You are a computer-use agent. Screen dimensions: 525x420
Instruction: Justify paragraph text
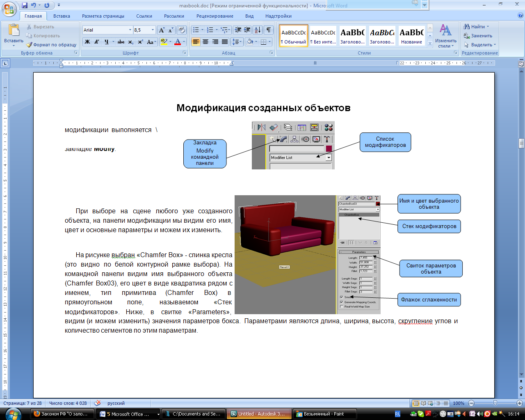pyautogui.click(x=225, y=42)
